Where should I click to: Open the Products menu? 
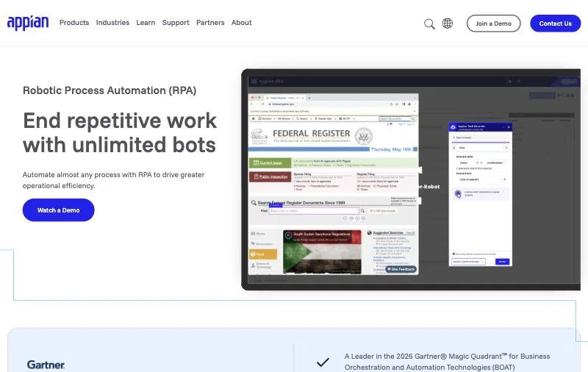74,23
